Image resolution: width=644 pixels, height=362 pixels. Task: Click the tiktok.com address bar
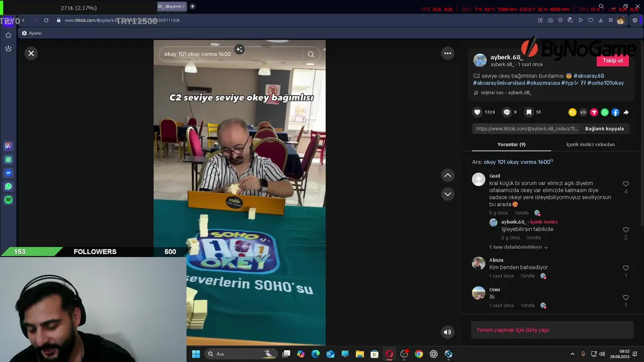(122, 20)
